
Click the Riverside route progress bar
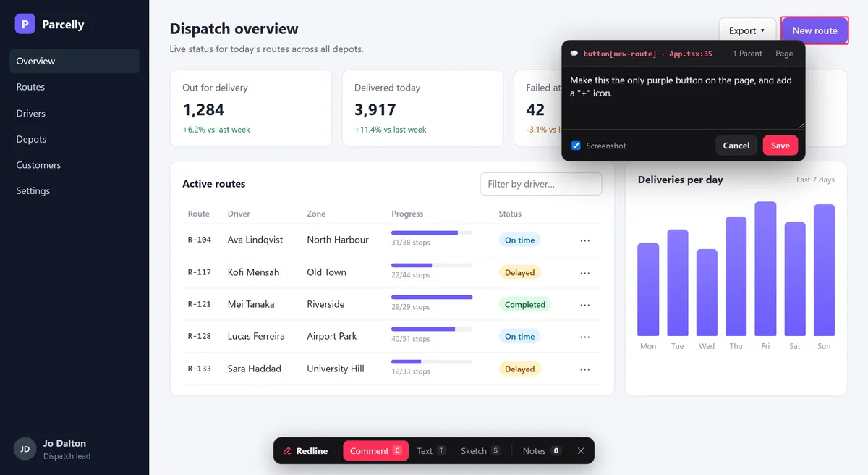(x=432, y=297)
